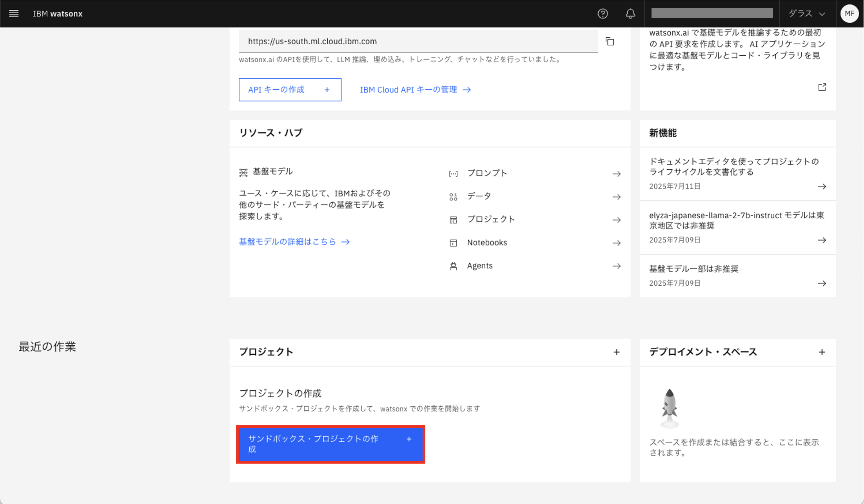This screenshot has height=504, width=864.
Task: Open the hamburger navigation menu
Action: [14, 14]
